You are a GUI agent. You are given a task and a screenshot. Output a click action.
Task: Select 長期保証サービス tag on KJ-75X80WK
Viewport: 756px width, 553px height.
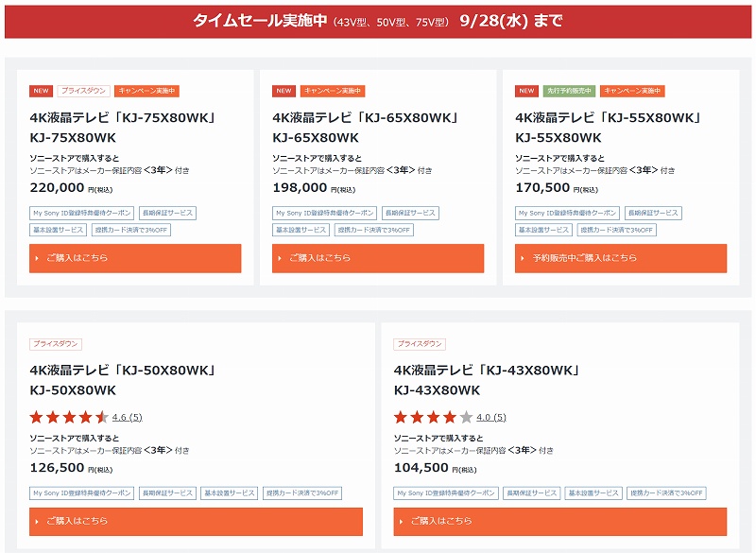click(168, 213)
